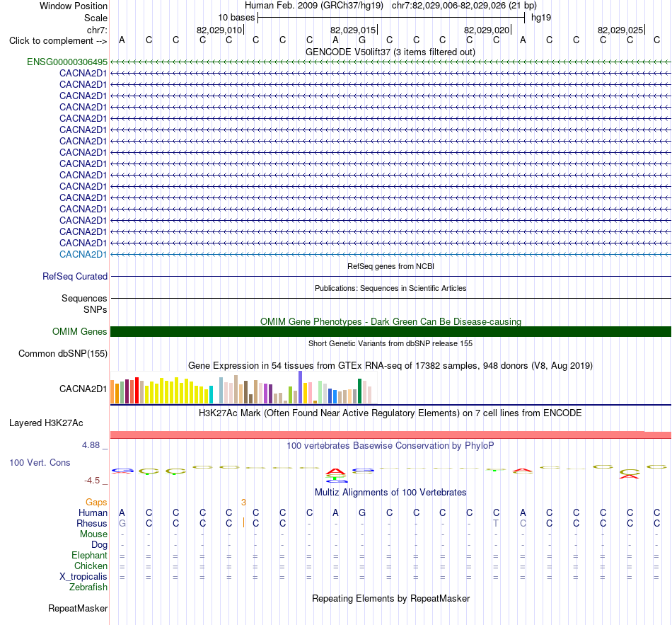Click the Window Position label
Image resolution: width=672 pixels, height=625 pixels.
(74, 6)
